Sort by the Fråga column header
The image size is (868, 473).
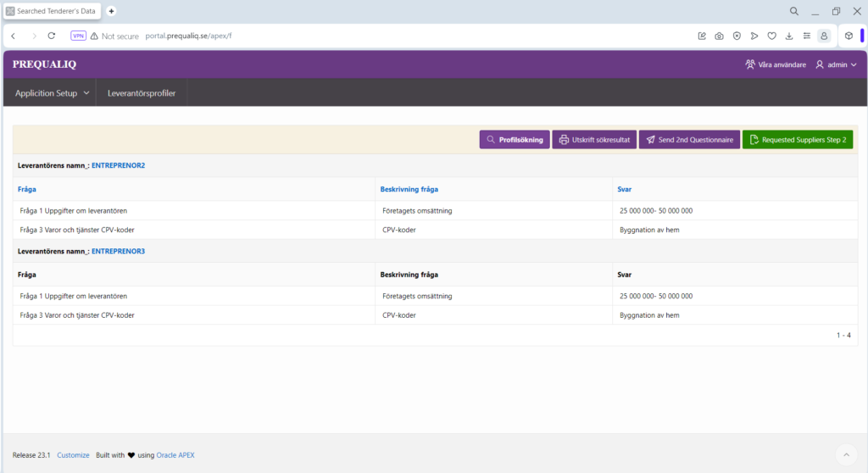point(27,189)
